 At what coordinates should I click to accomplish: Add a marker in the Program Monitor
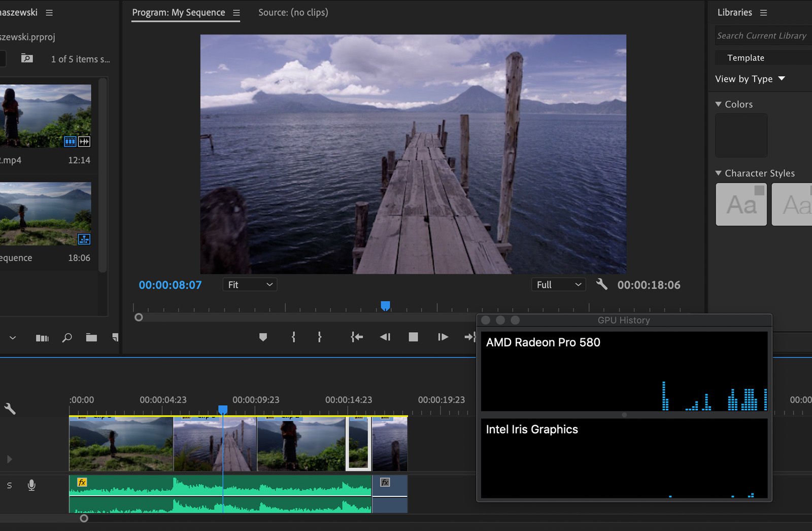pyautogui.click(x=263, y=337)
